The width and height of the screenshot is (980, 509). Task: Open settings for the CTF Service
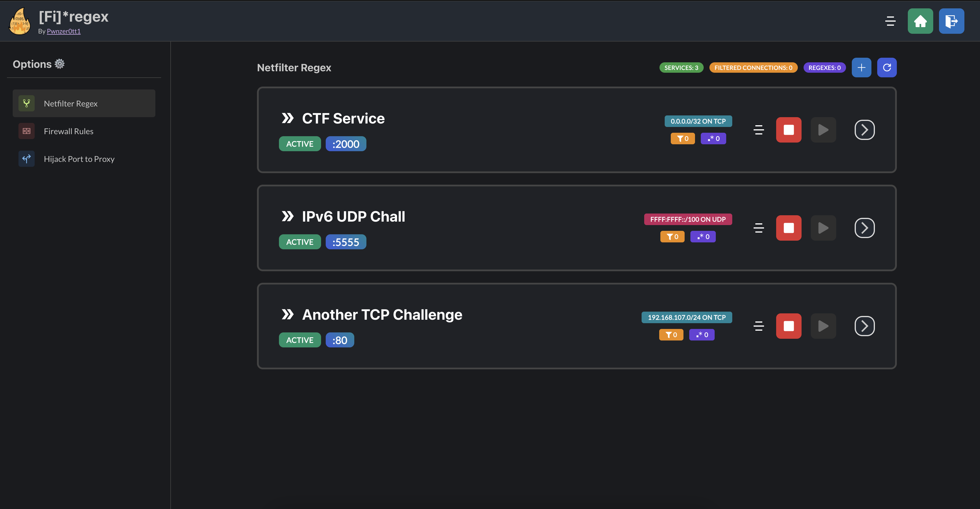(759, 130)
